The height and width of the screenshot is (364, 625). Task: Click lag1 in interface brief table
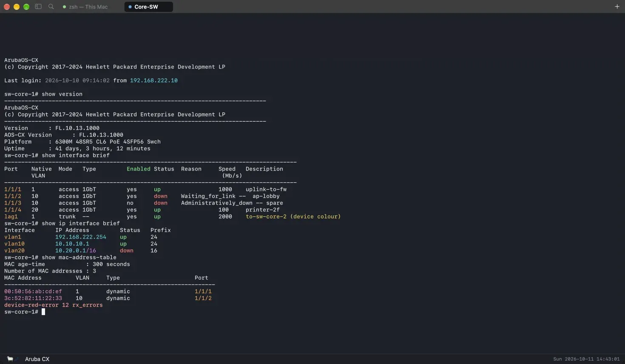click(11, 216)
